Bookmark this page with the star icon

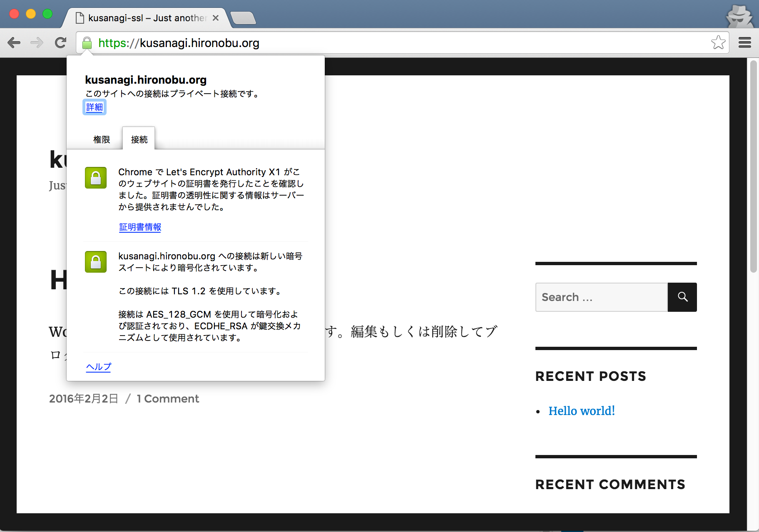(x=718, y=42)
